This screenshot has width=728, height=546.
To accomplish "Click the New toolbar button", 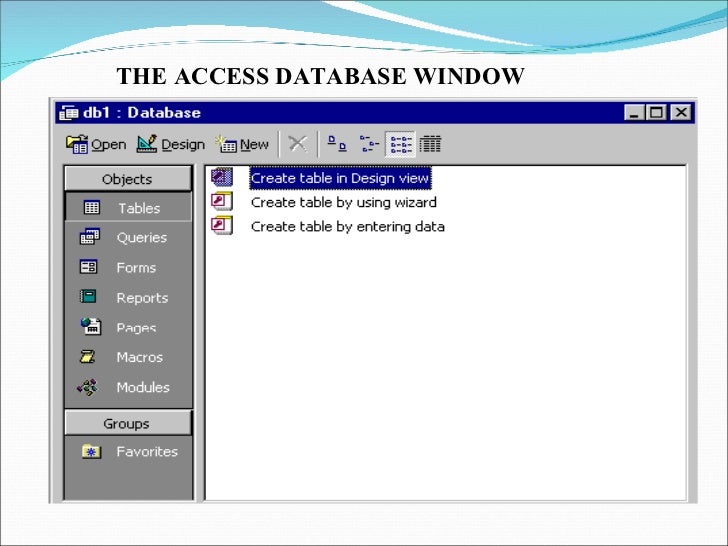I will pyautogui.click(x=242, y=144).
